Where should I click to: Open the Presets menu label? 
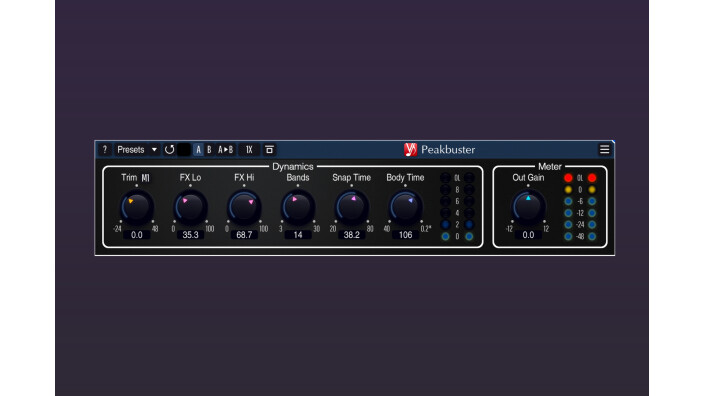click(x=131, y=150)
